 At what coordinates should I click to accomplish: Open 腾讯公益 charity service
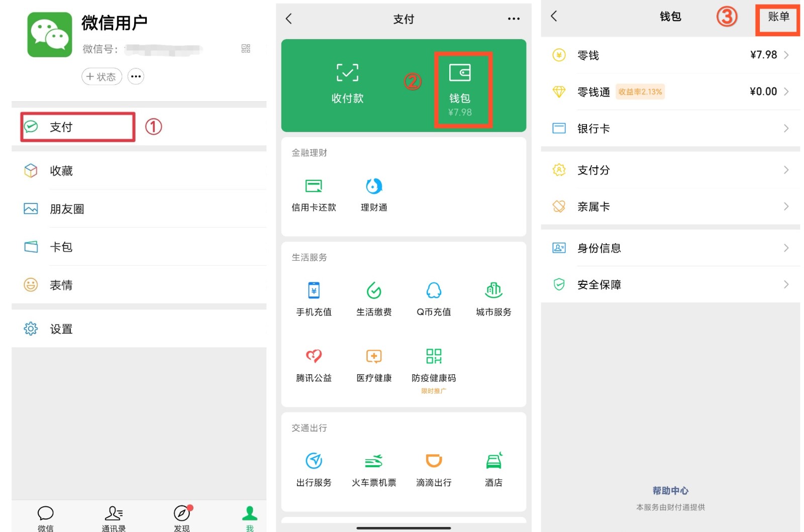pyautogui.click(x=314, y=365)
